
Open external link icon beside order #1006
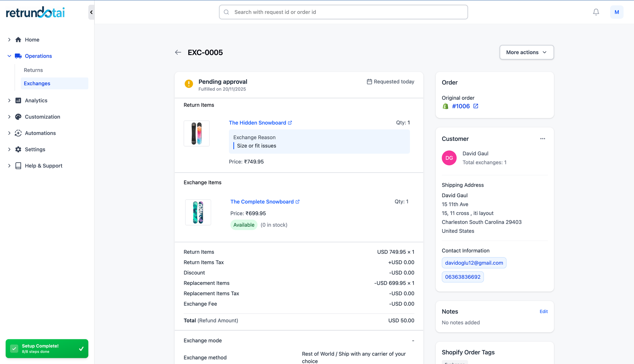coord(475,106)
